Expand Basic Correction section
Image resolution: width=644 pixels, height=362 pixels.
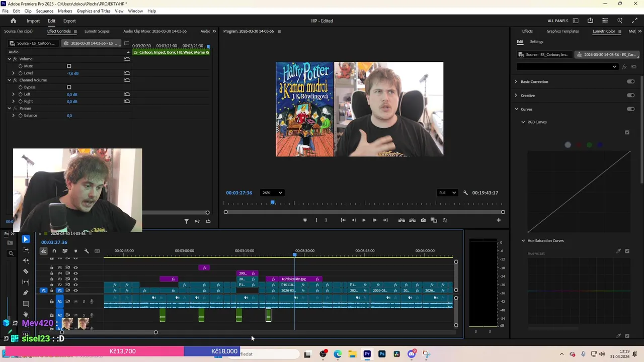click(x=516, y=81)
